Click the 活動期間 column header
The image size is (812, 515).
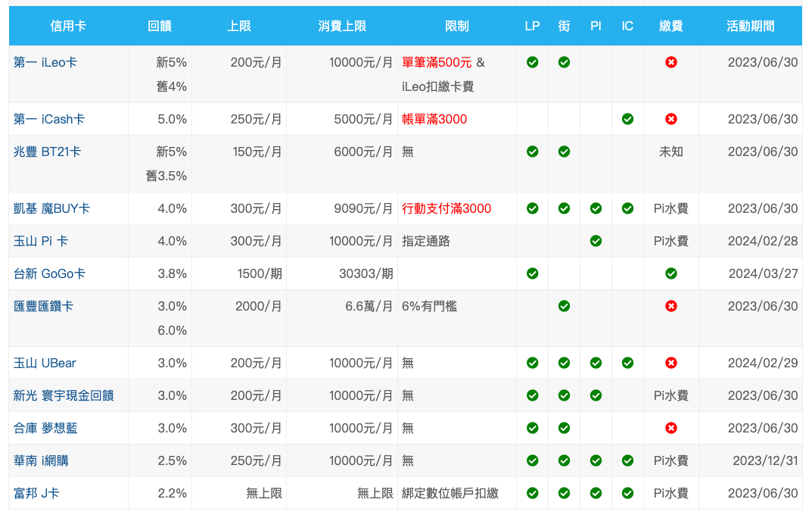click(x=751, y=27)
